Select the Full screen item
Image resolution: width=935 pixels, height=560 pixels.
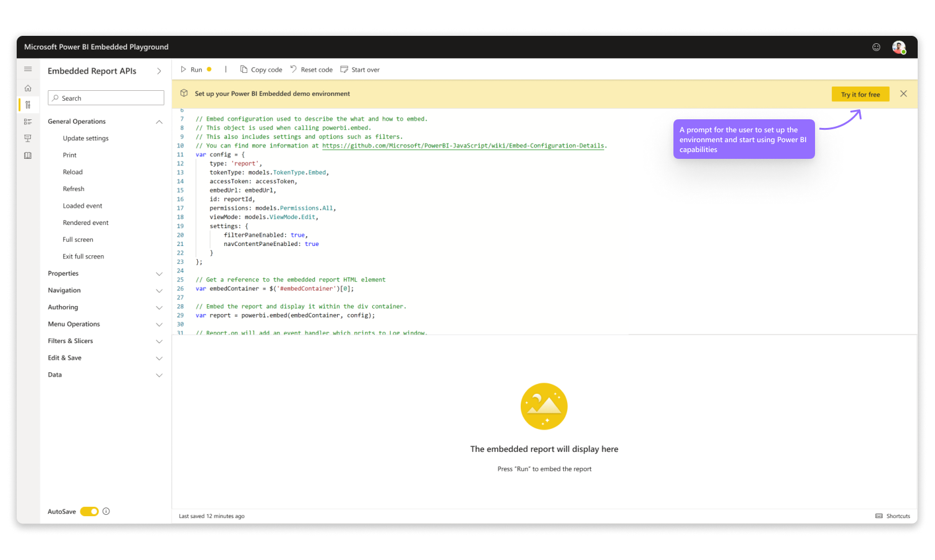pos(78,240)
